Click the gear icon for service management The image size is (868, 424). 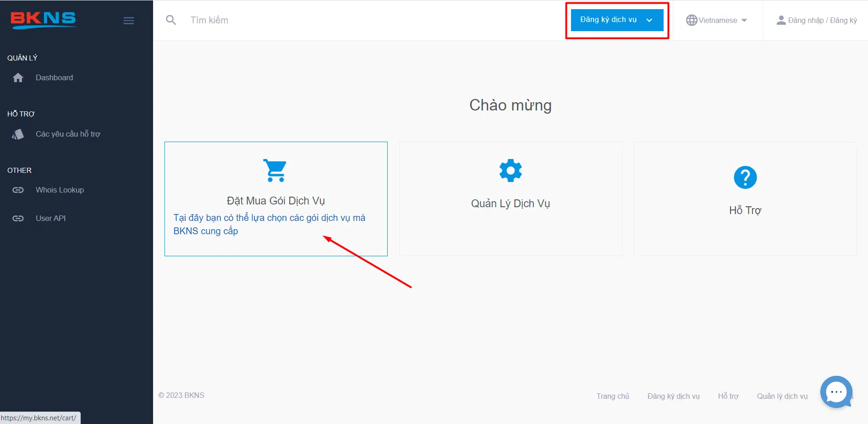click(x=511, y=171)
